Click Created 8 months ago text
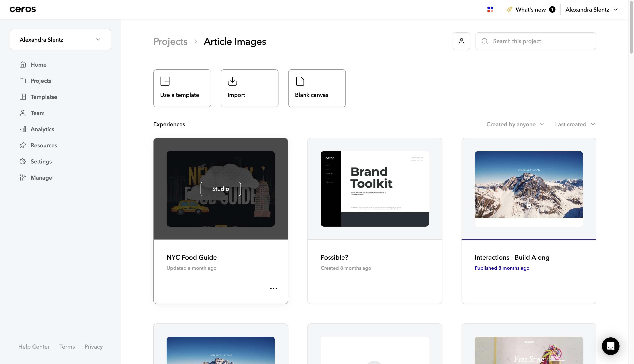 pos(346,268)
